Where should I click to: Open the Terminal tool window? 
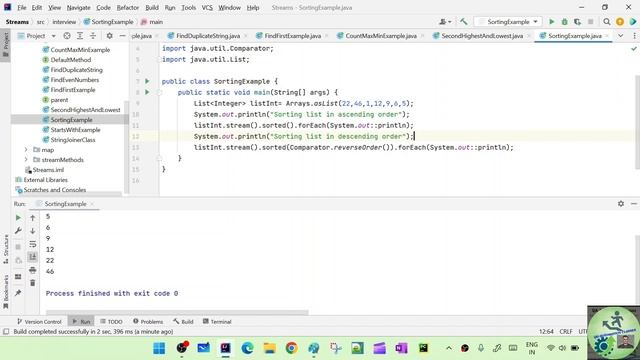tap(217, 322)
